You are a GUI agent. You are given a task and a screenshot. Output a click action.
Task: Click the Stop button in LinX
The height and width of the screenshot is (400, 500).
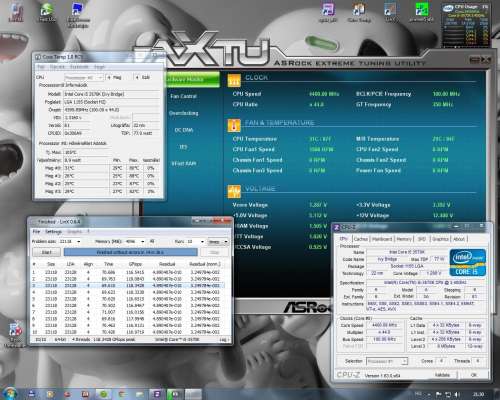[x=214, y=252]
